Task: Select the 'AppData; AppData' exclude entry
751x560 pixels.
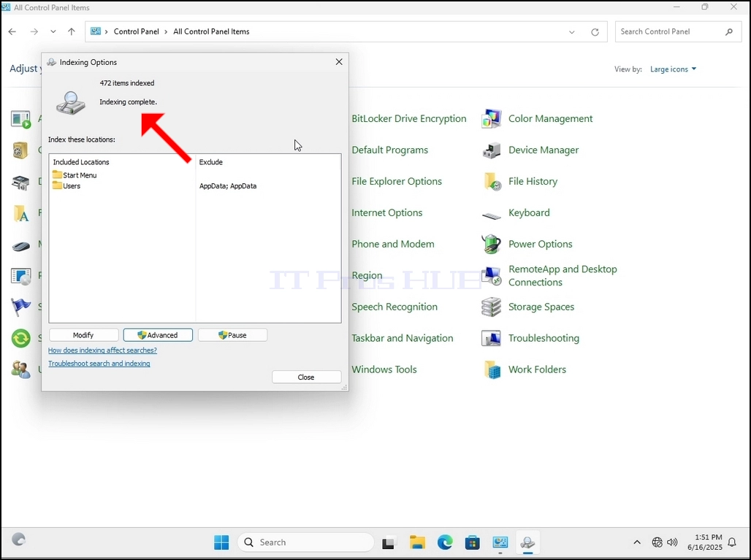Action: click(228, 186)
